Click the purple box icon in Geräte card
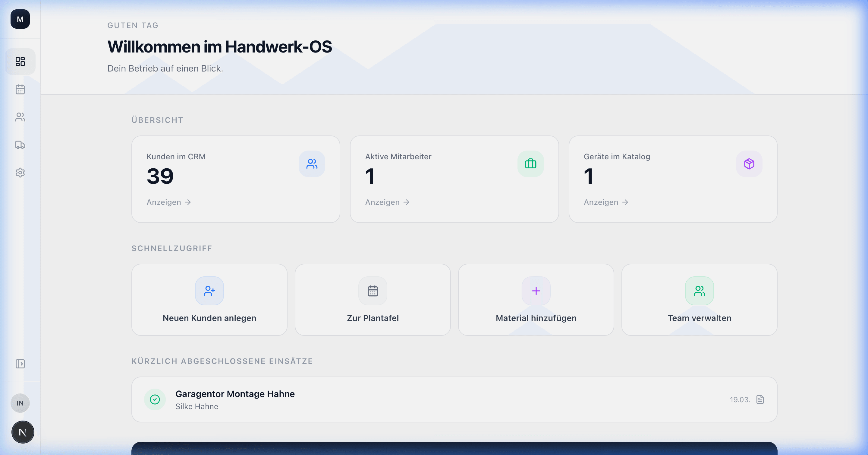 coord(749,164)
